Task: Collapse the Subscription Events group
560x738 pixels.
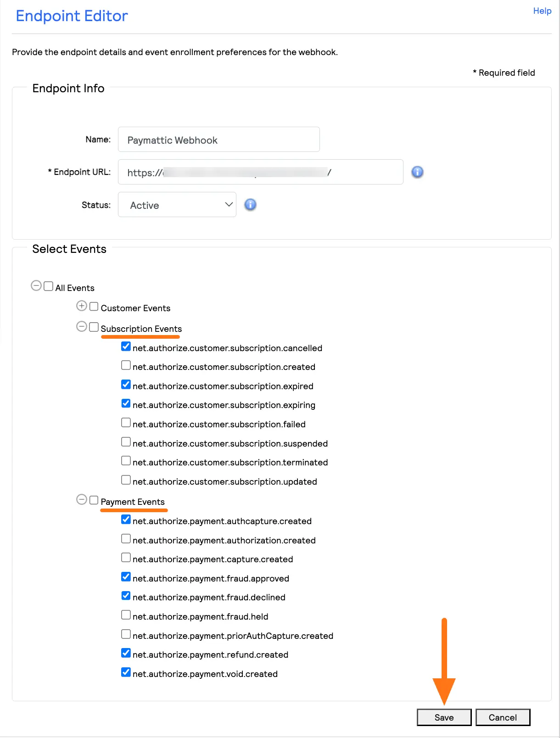Action: (x=82, y=326)
